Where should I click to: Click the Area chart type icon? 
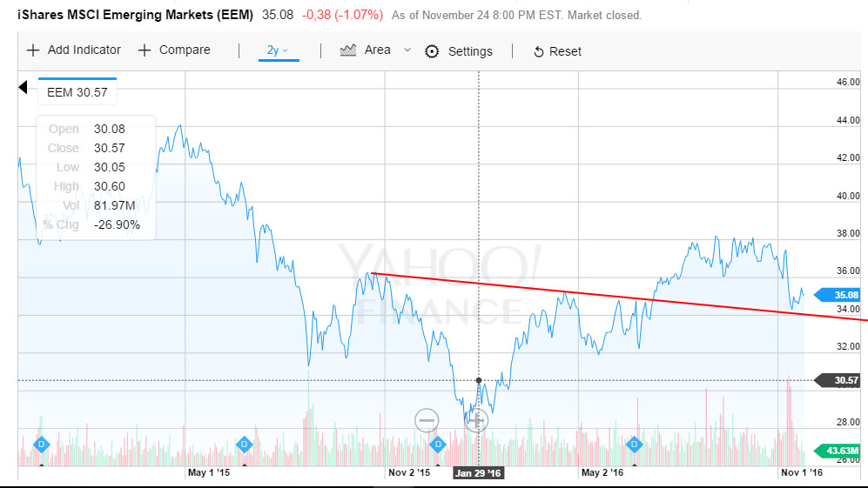(348, 50)
